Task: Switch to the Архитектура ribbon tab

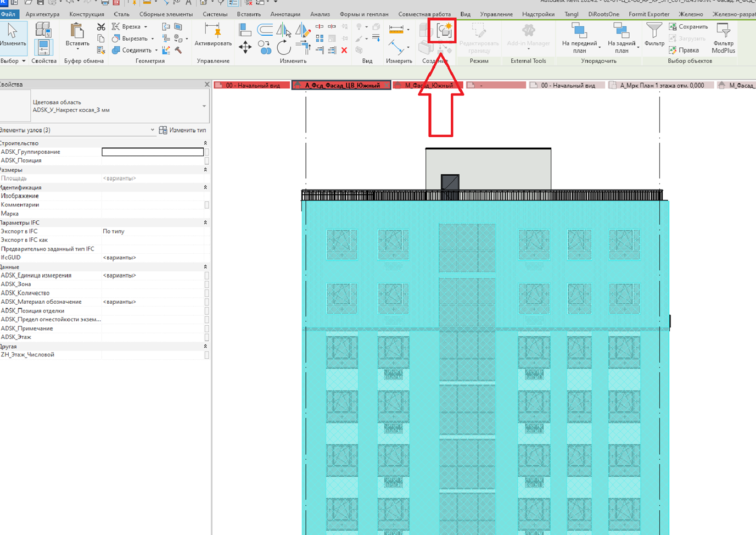Action: pyautogui.click(x=42, y=14)
